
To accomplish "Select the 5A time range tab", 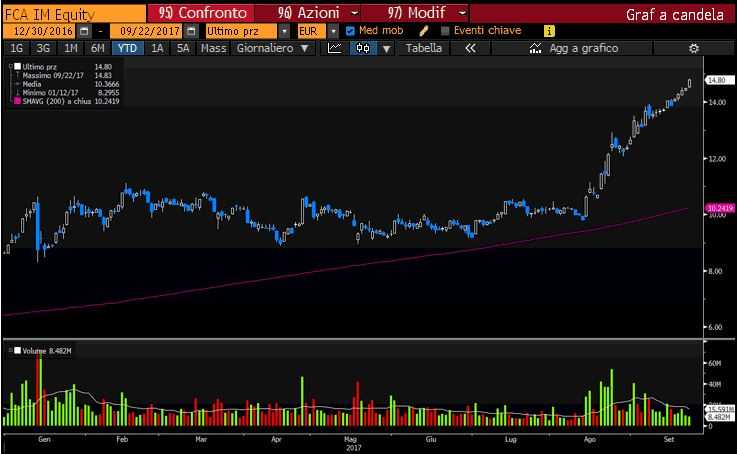I will click(x=183, y=48).
